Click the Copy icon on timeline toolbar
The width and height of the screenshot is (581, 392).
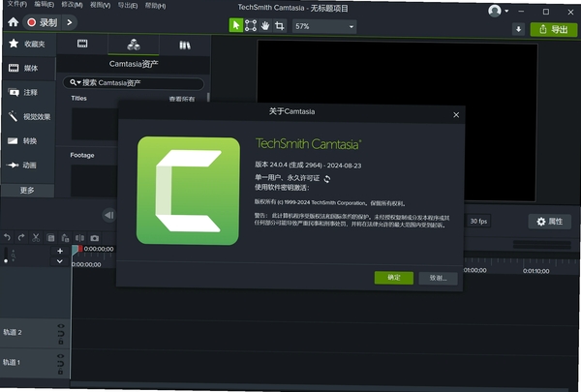point(50,238)
